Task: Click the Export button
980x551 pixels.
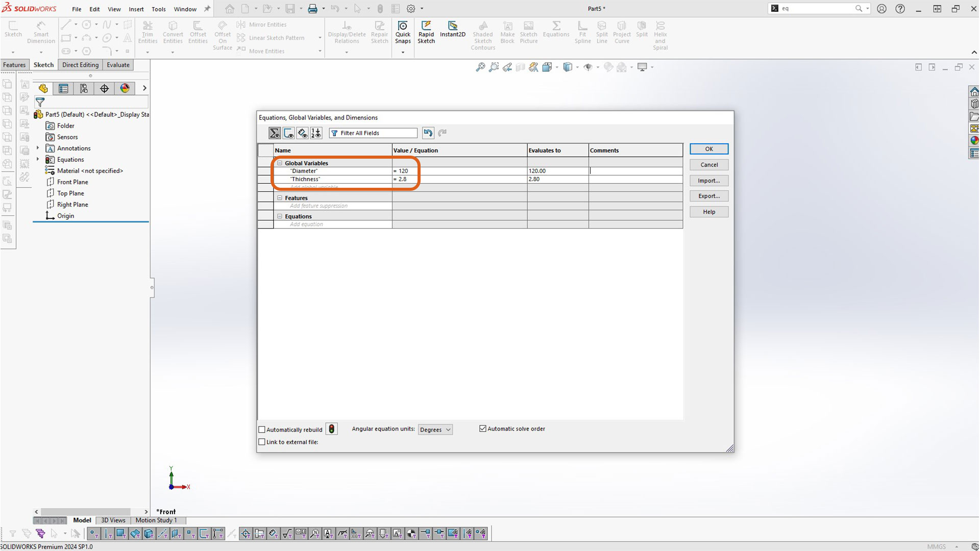Action: (x=709, y=196)
